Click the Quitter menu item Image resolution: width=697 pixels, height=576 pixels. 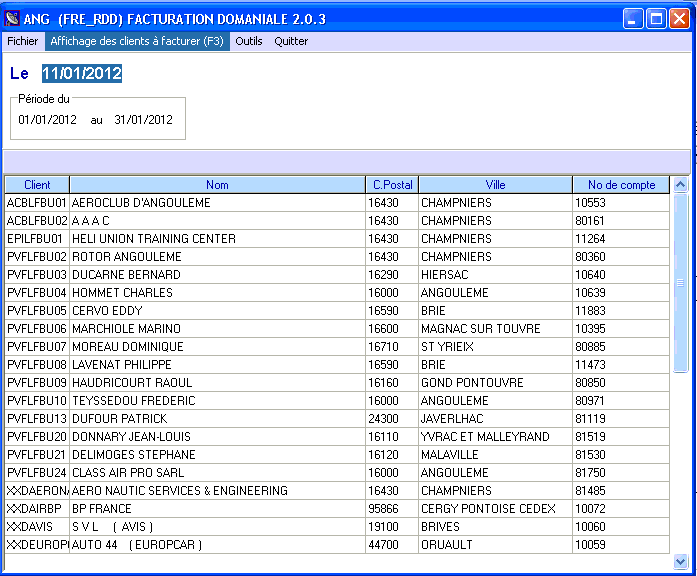[x=291, y=41]
